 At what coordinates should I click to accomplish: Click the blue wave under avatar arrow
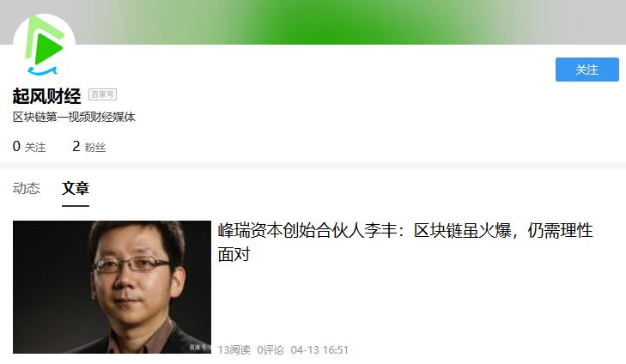click(x=43, y=71)
